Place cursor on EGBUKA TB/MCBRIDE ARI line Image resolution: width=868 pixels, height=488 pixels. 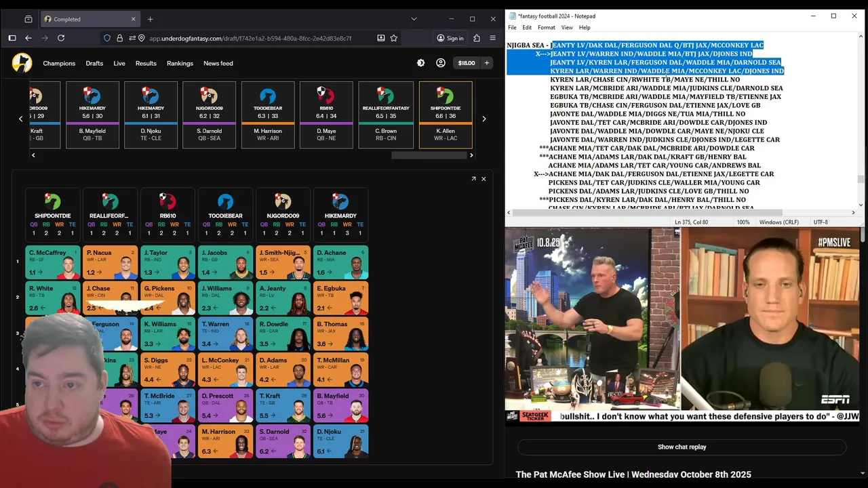point(665,97)
